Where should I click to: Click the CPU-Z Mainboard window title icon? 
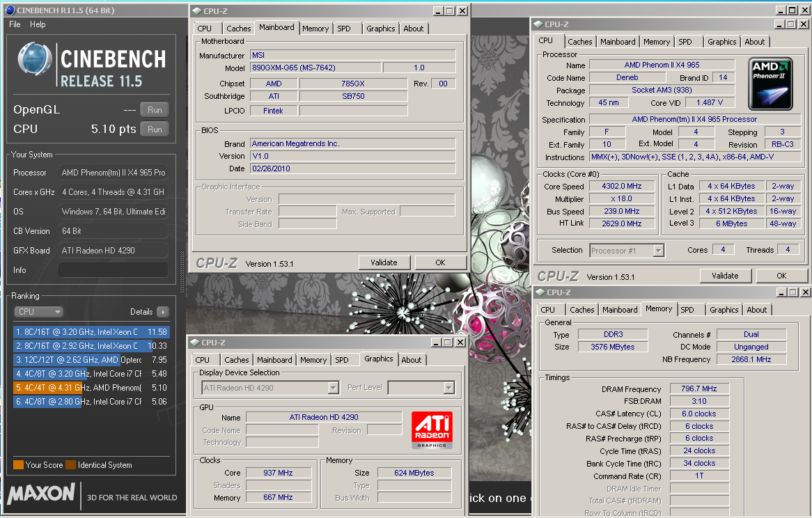pyautogui.click(x=195, y=11)
